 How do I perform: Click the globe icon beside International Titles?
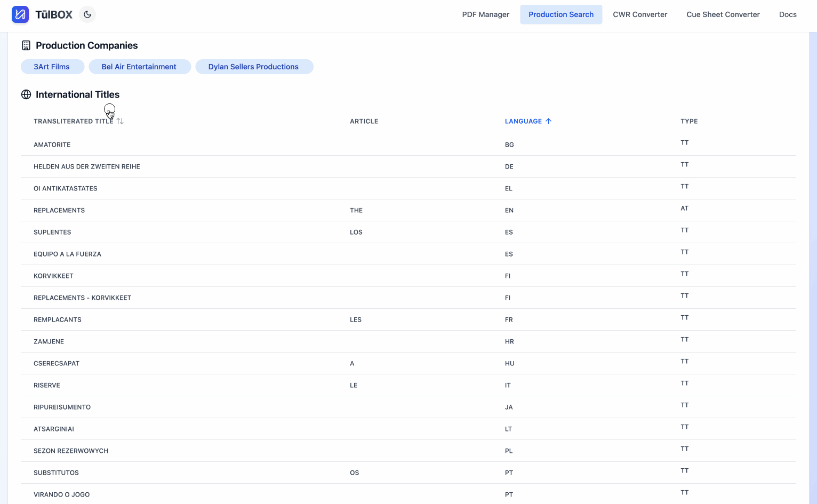click(26, 94)
